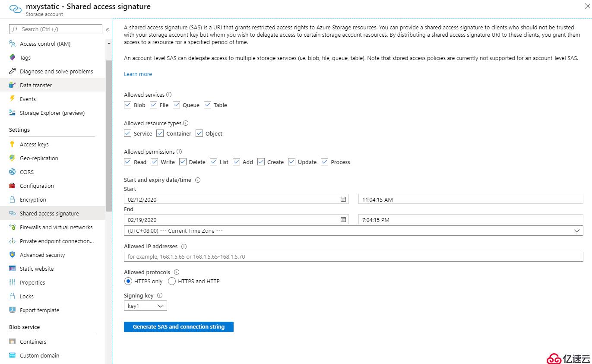The image size is (592, 364).
Task: Uncheck the Queue service checkbox
Action: click(x=176, y=104)
